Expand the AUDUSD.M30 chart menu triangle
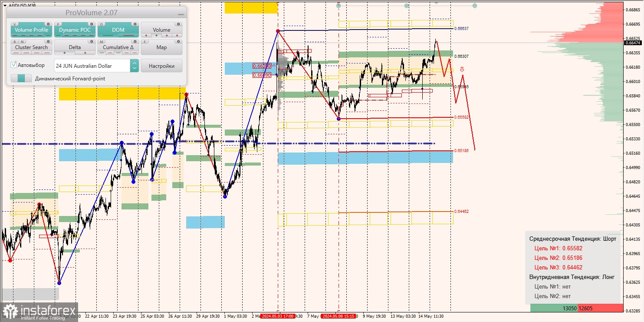Viewport: 644px width, 322px height. coord(5,5)
